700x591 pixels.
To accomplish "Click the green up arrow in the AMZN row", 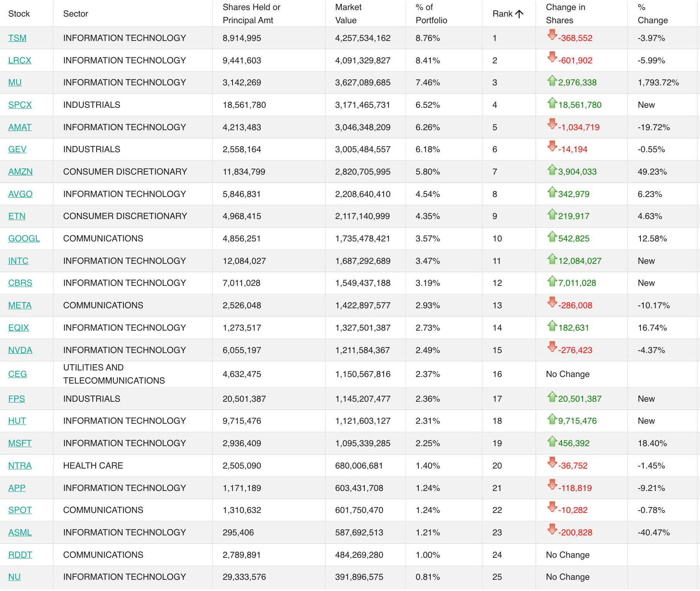I will click(552, 170).
